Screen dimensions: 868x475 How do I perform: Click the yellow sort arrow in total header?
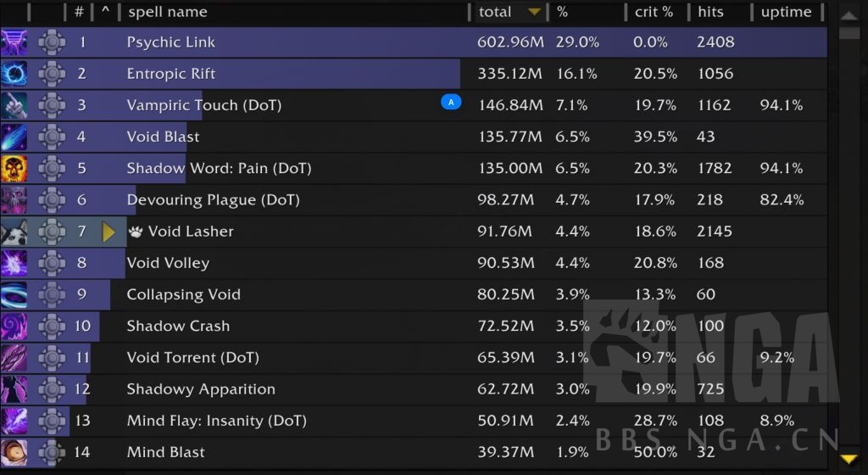click(534, 12)
